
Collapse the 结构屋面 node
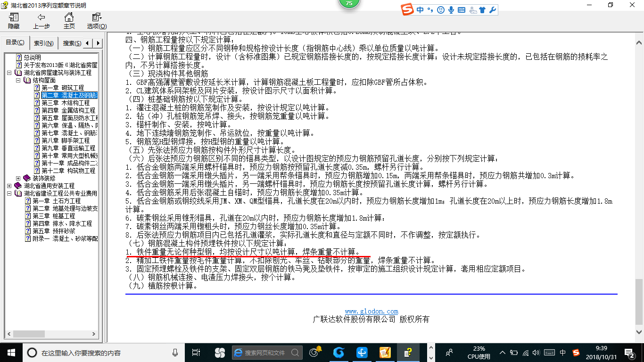[18, 80]
